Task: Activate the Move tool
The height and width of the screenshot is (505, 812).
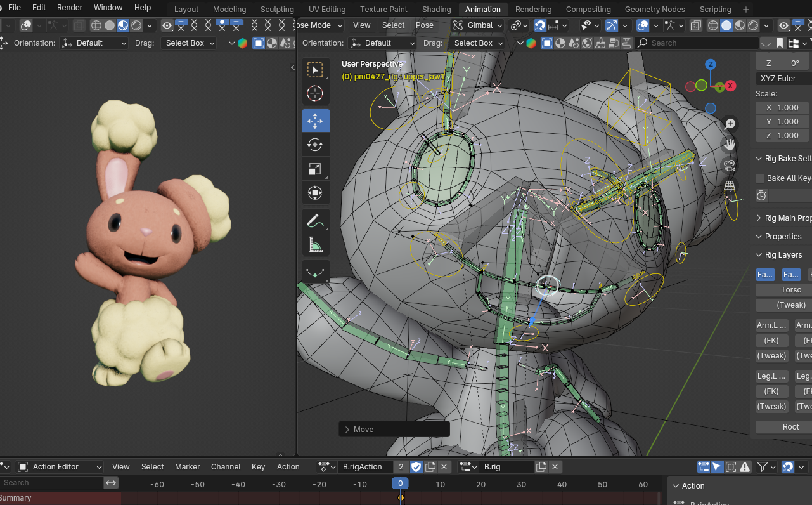Action: pyautogui.click(x=315, y=121)
